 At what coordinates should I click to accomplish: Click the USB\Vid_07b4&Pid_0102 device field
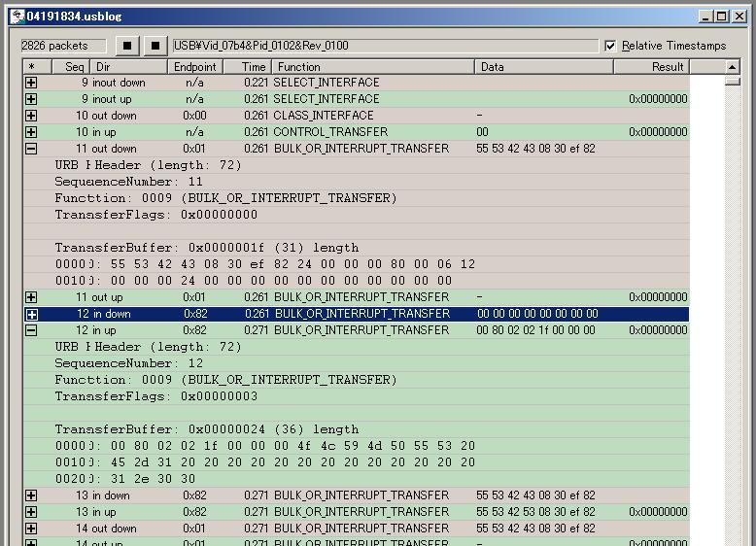(385, 46)
